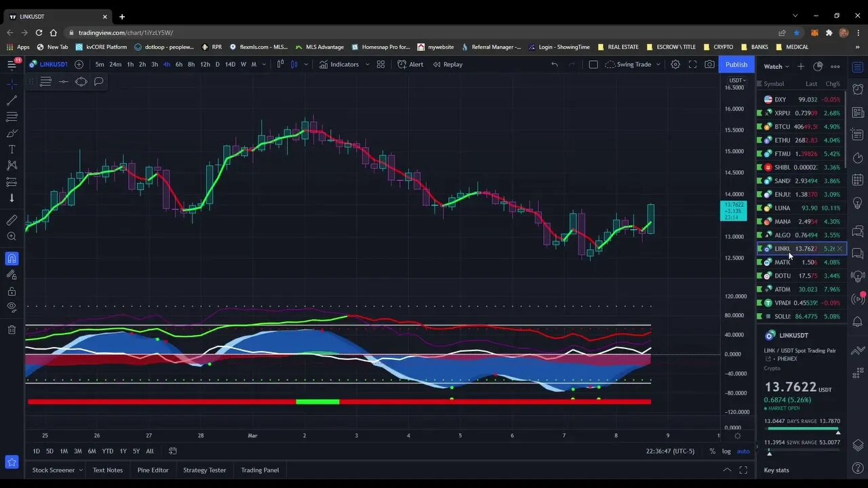This screenshot has width=868, height=488.
Task: Open a new Chrome tab
Action: pyautogui.click(x=122, y=16)
